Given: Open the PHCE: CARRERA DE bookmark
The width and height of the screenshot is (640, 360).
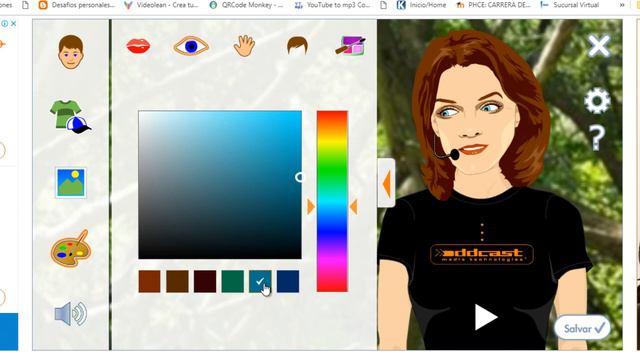Looking at the screenshot, I should pos(493,5).
